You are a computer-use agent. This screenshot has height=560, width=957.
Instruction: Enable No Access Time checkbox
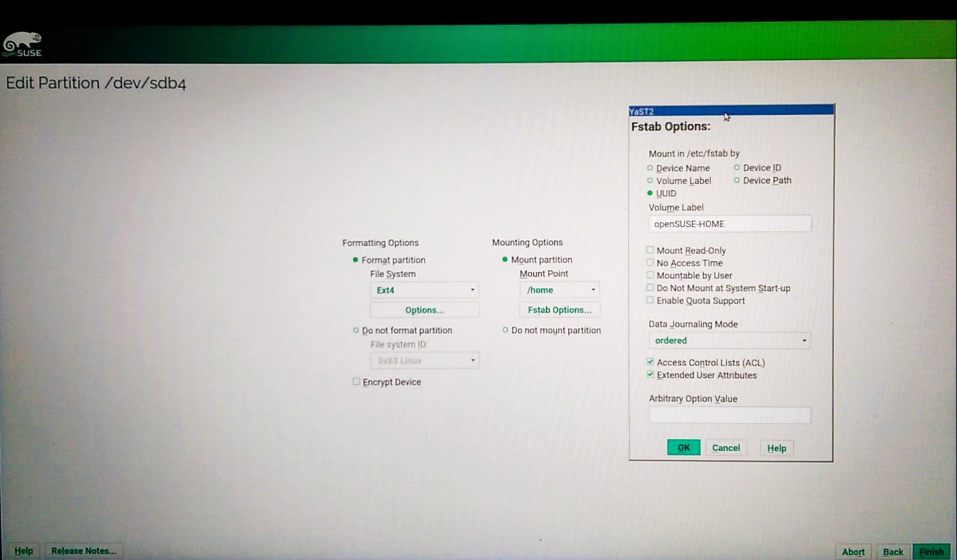pos(650,262)
